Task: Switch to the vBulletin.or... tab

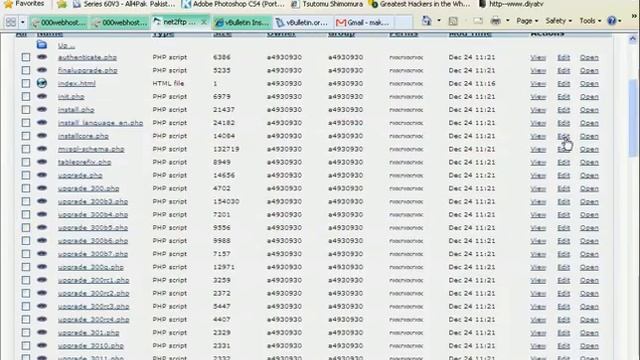Action: 302,22
